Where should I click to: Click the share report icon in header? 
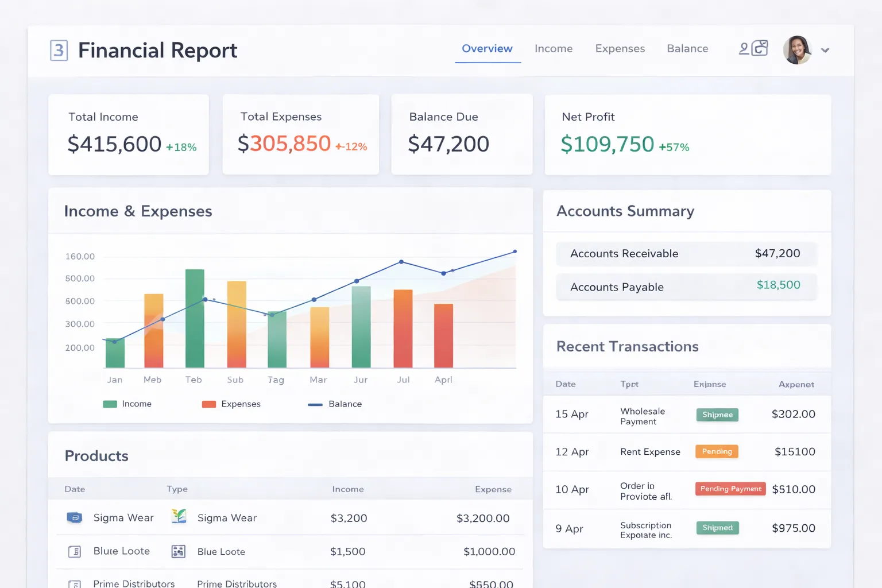760,48
